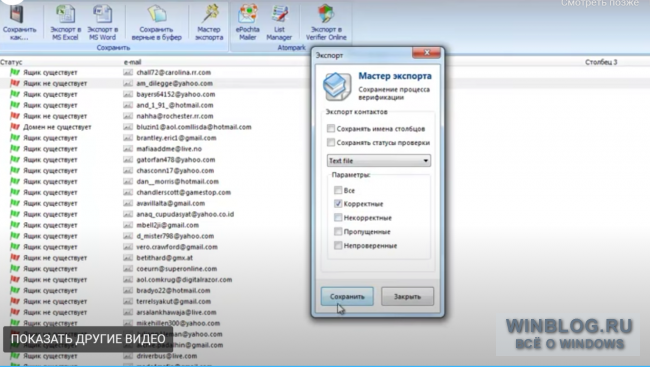Check the 'Все' parameter checkbox
The height and width of the screenshot is (367, 650).
338,190
